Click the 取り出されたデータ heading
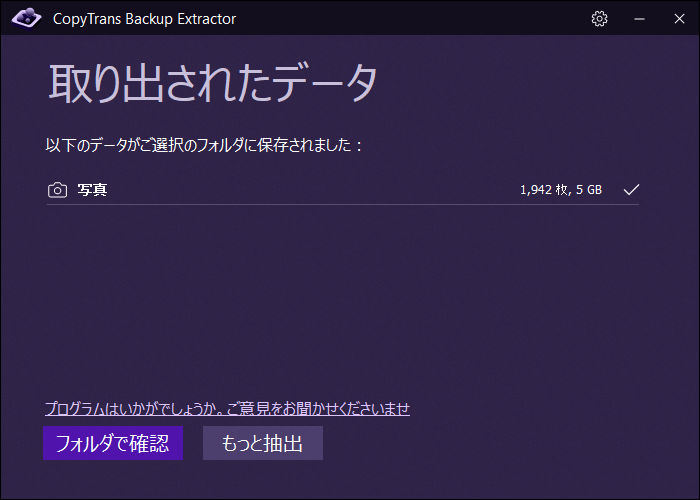700x500 pixels. click(213, 83)
